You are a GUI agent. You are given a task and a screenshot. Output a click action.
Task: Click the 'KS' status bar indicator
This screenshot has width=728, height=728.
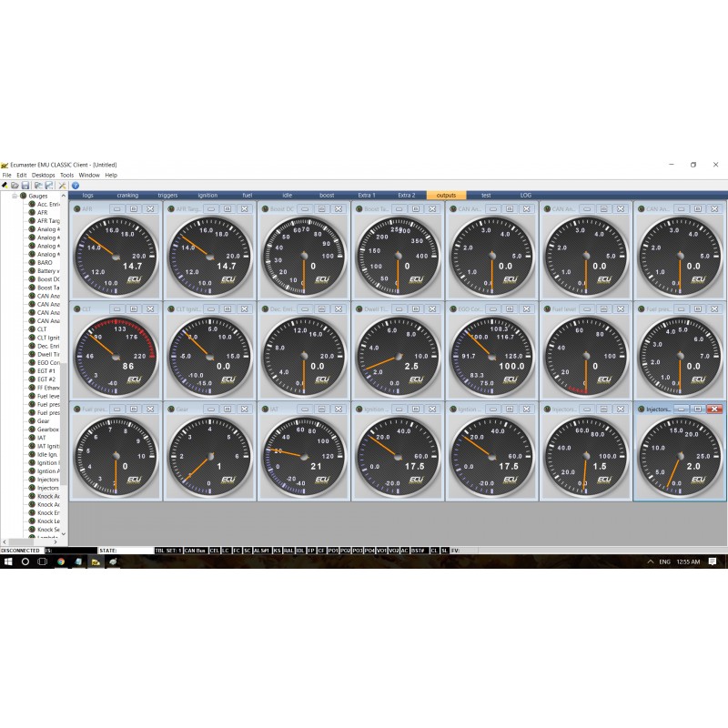click(x=278, y=551)
